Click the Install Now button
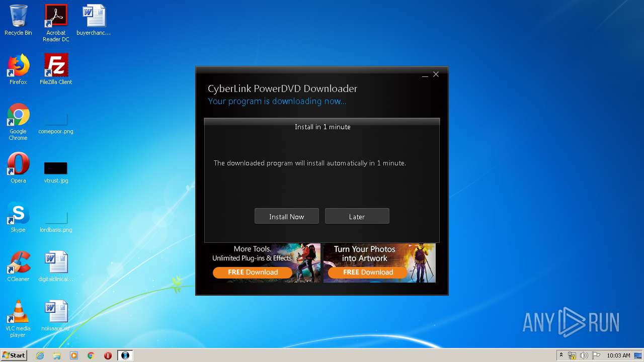Viewport: 644px width, 362px height. [286, 216]
